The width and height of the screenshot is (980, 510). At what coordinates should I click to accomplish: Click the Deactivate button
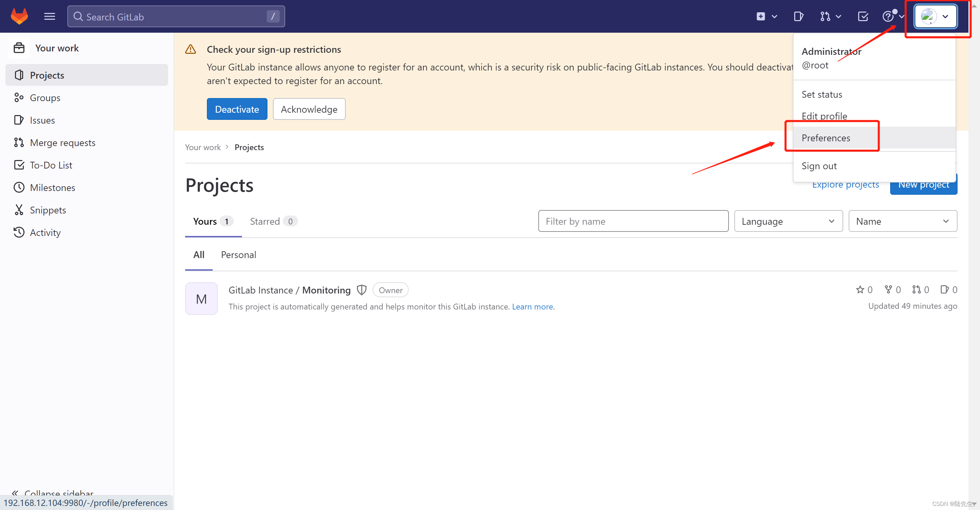pos(236,109)
